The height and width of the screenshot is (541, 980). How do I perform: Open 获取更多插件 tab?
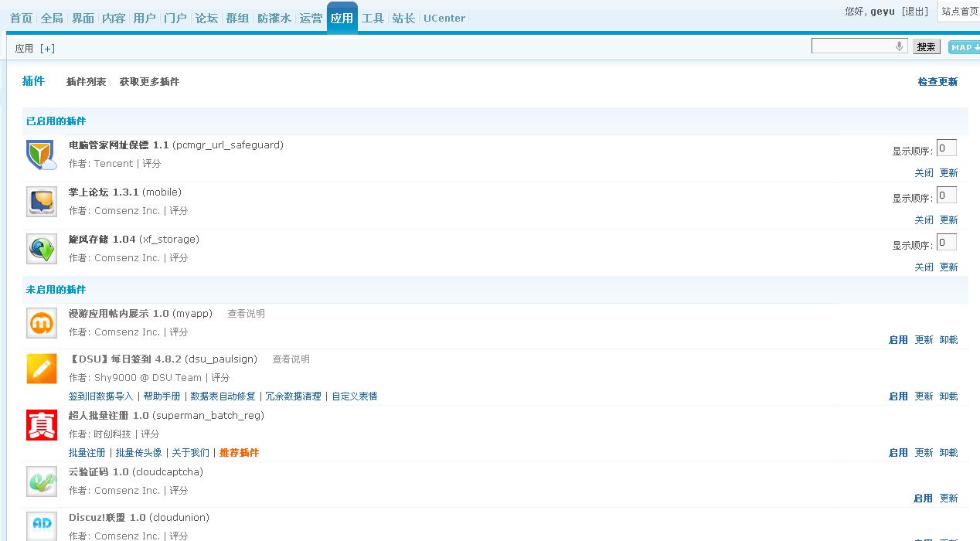point(149,82)
